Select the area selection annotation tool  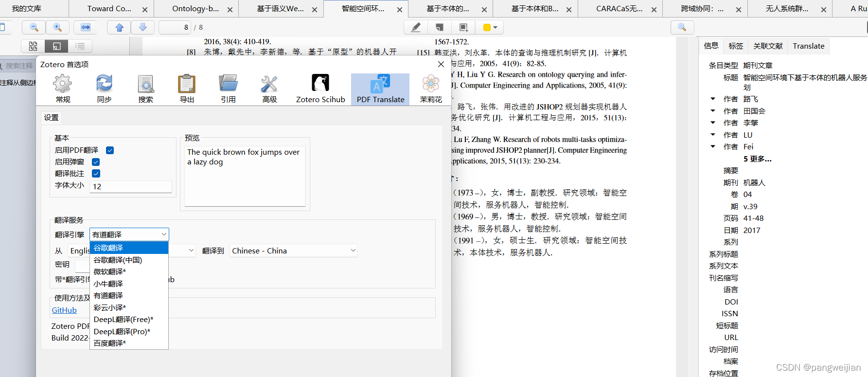463,28
